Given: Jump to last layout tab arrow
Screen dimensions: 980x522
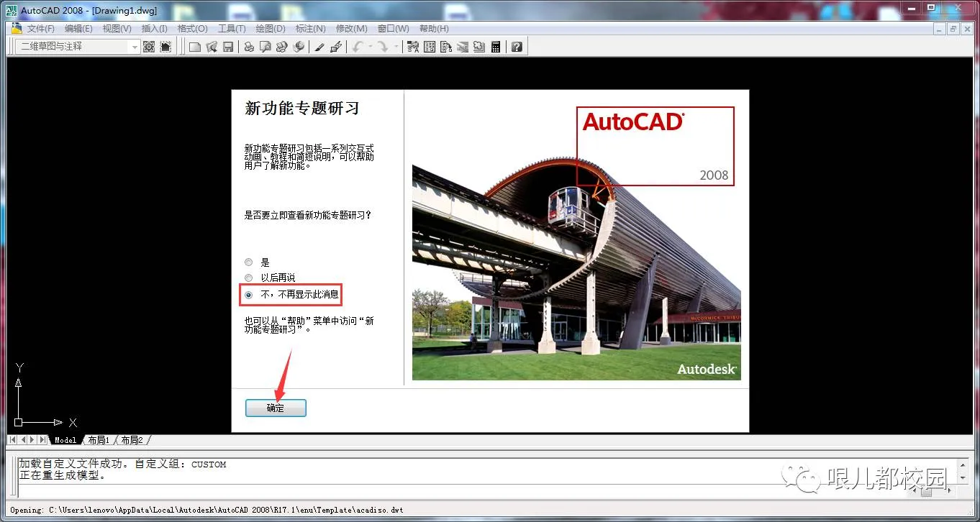Looking at the screenshot, I should tap(43, 439).
